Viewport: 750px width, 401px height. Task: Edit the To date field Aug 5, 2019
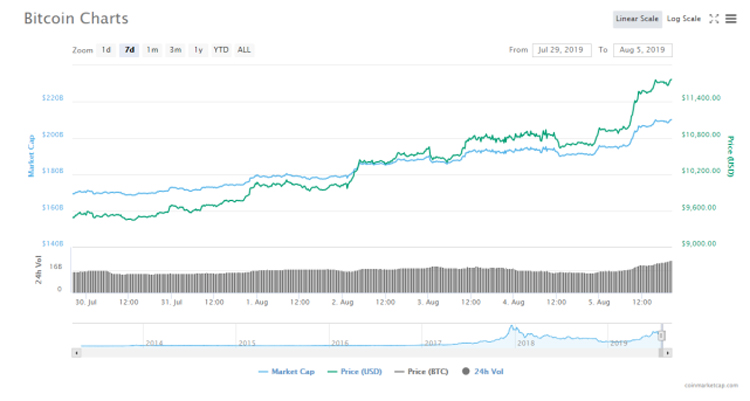pyautogui.click(x=642, y=50)
